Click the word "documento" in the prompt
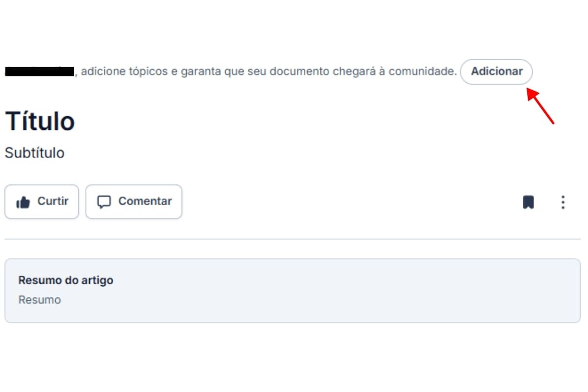 (299, 72)
